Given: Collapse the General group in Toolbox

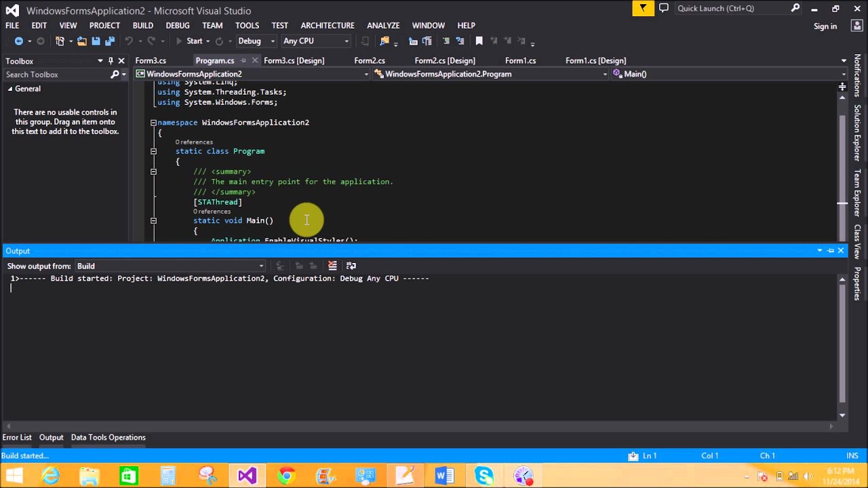Looking at the screenshot, I should point(10,89).
